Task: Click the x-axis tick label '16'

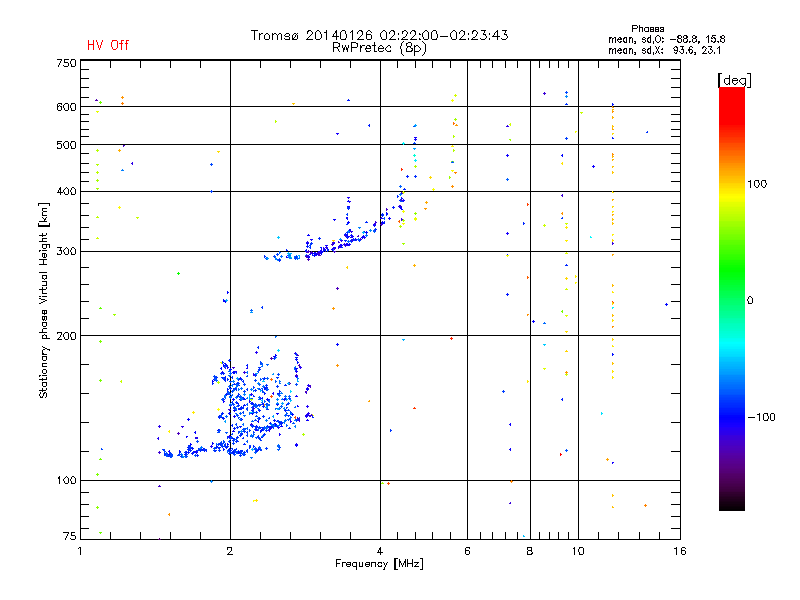Action: [x=680, y=551]
